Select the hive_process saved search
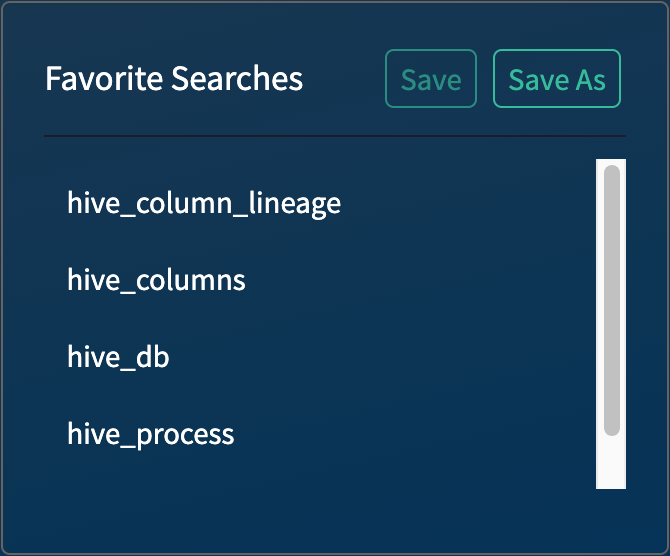 (151, 434)
